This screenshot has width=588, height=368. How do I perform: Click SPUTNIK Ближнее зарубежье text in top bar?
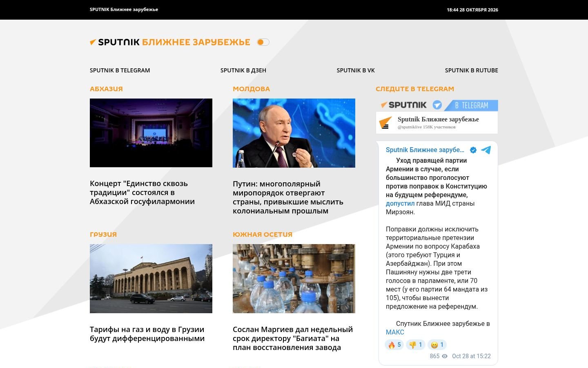[124, 9]
